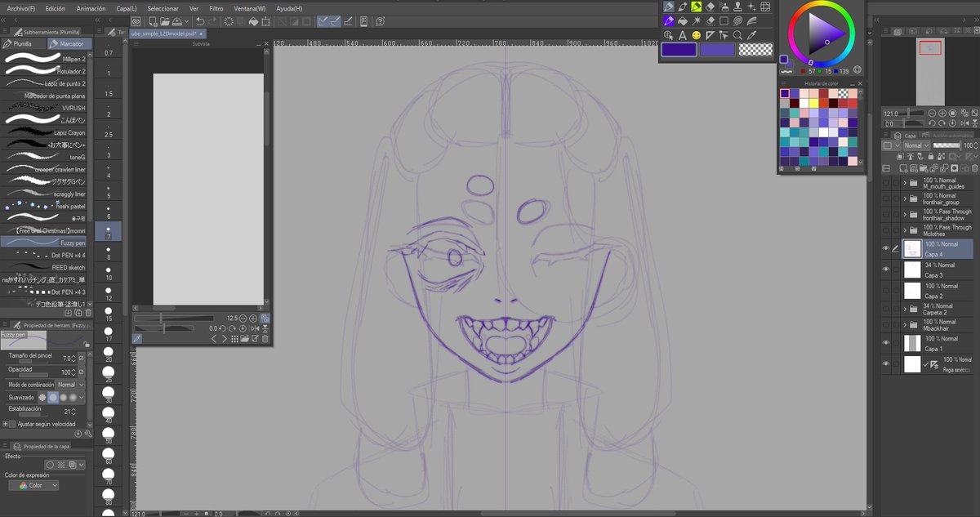Hide the Capa 4 layer
Viewport: 980px width, 517px height.
pyautogui.click(x=886, y=249)
